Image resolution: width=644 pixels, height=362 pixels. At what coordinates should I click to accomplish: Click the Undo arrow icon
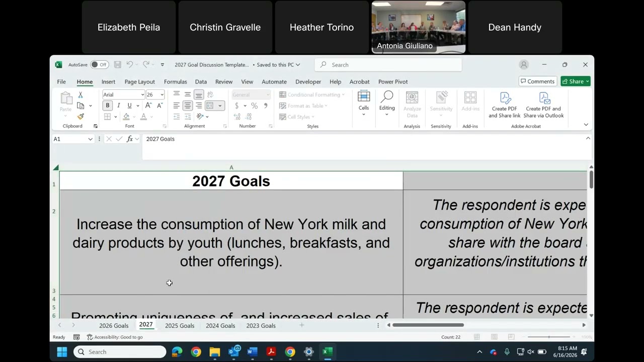[129, 64]
